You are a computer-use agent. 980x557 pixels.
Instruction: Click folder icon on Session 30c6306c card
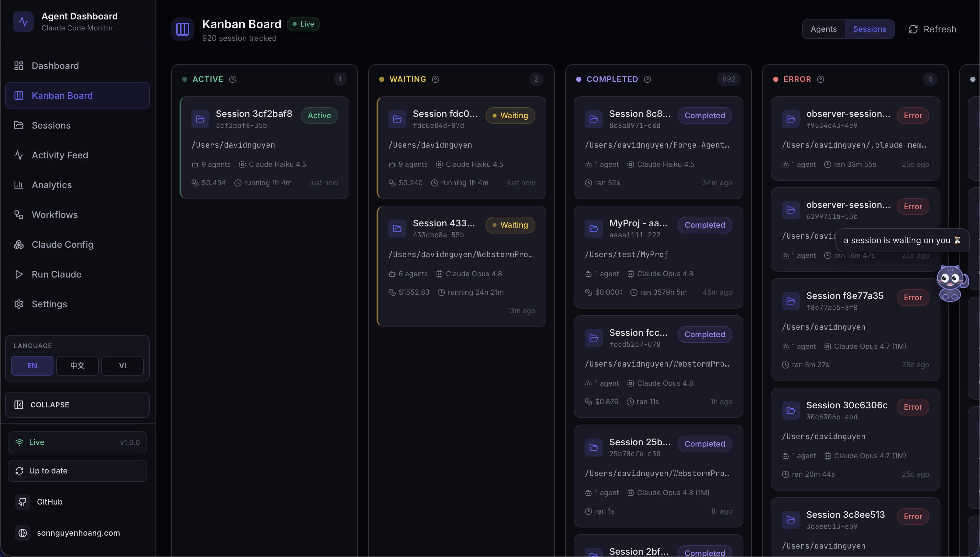tap(790, 411)
